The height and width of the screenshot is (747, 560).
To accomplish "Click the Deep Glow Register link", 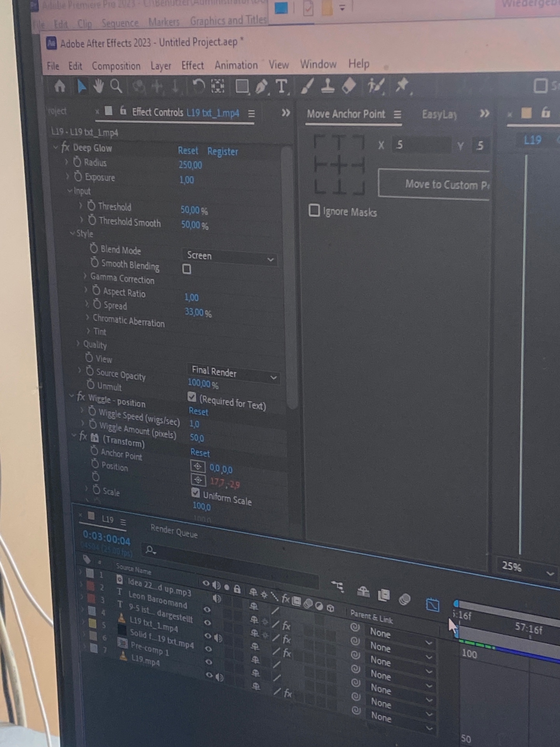I will click(x=222, y=151).
